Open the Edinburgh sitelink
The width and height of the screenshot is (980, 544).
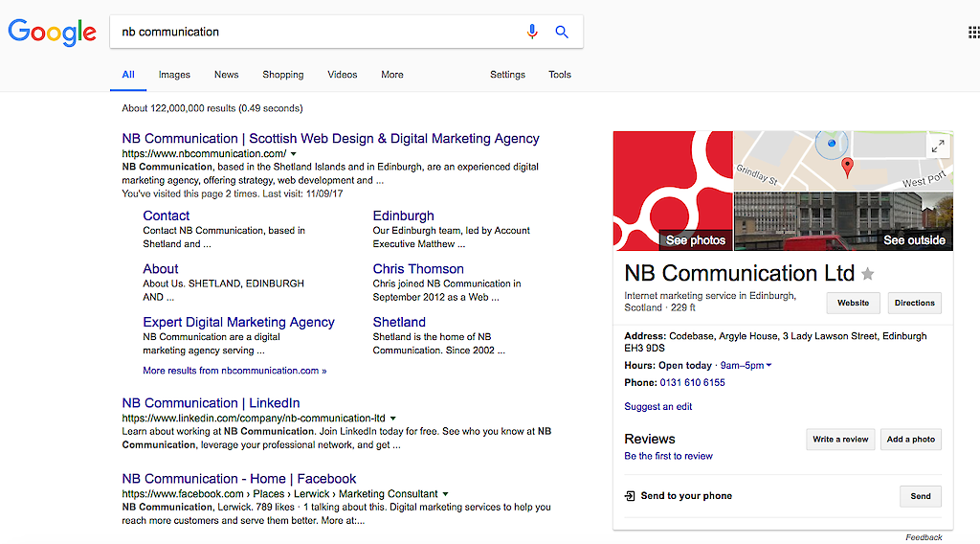point(403,215)
